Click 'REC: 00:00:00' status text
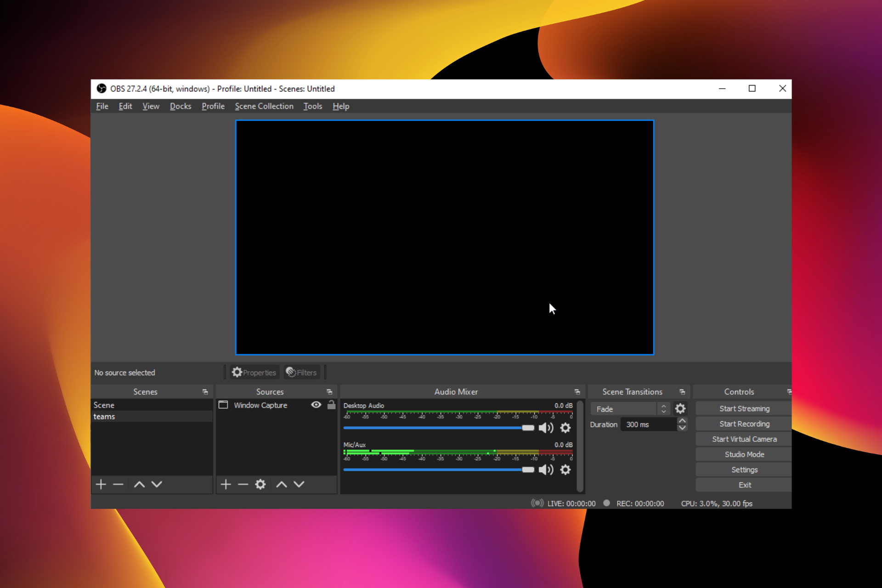The width and height of the screenshot is (882, 588). [640, 503]
